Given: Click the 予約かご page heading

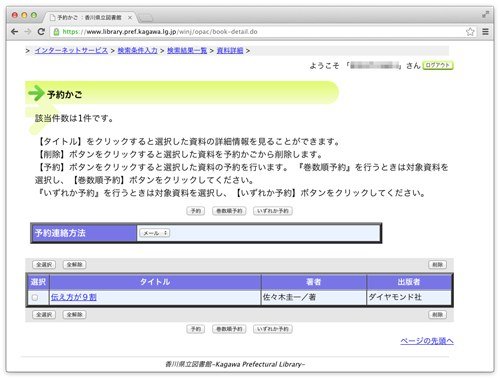Looking at the screenshot, I should pos(64,94).
